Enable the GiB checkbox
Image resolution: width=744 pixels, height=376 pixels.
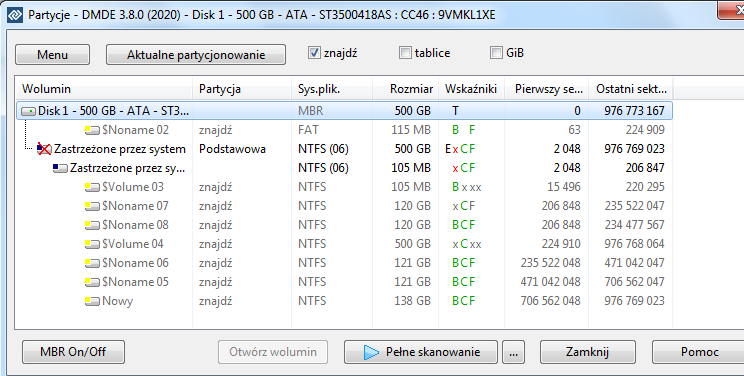pos(496,53)
